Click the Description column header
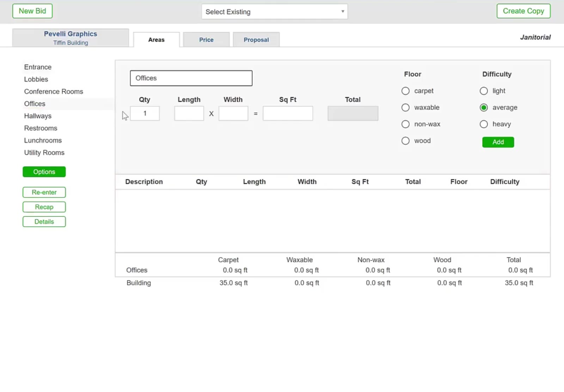The width and height of the screenshot is (564, 392). pos(144,182)
